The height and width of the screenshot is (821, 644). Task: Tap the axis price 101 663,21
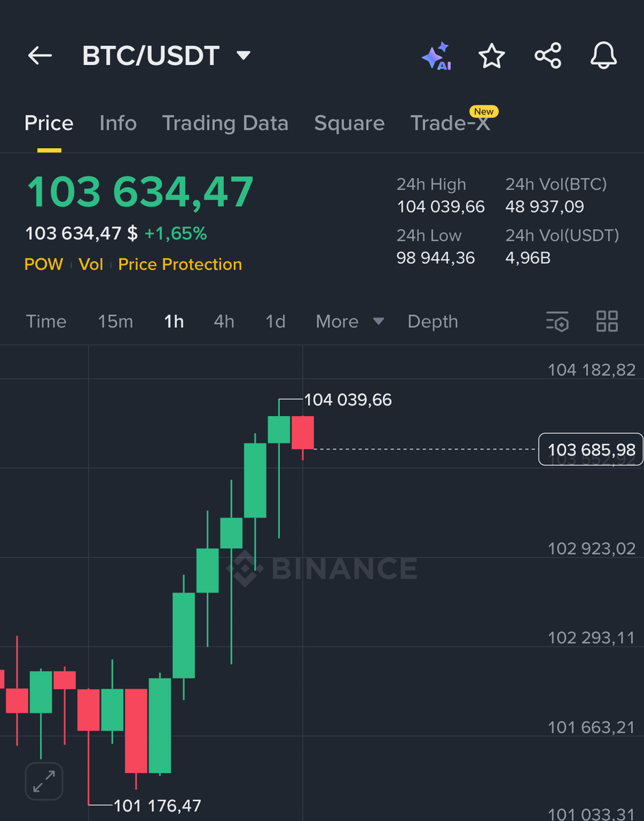pos(591,727)
